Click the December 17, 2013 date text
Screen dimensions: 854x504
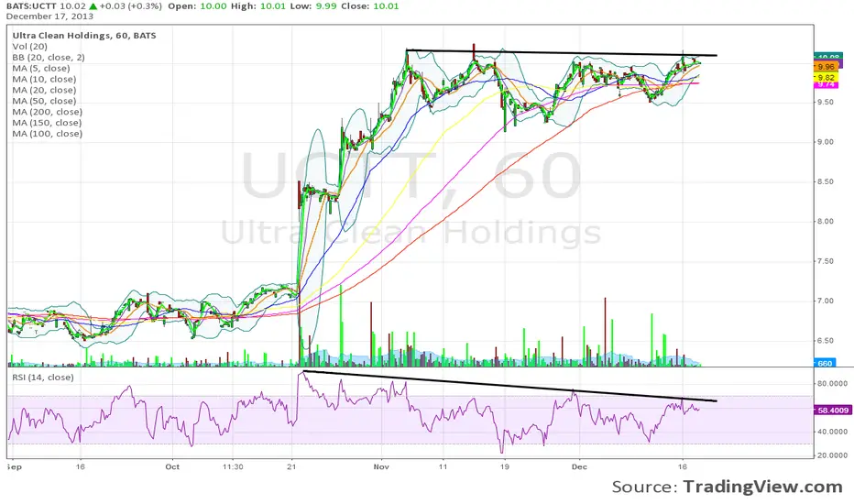50,16
